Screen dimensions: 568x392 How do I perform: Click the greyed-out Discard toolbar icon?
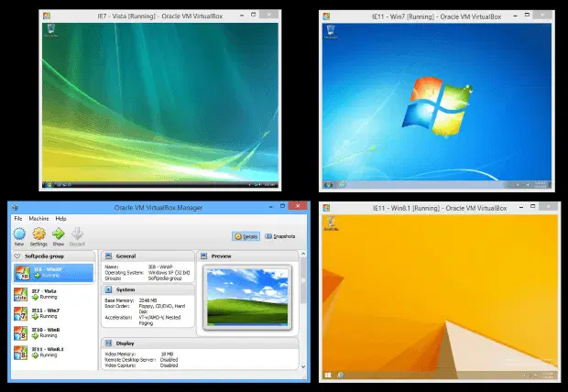tap(77, 234)
